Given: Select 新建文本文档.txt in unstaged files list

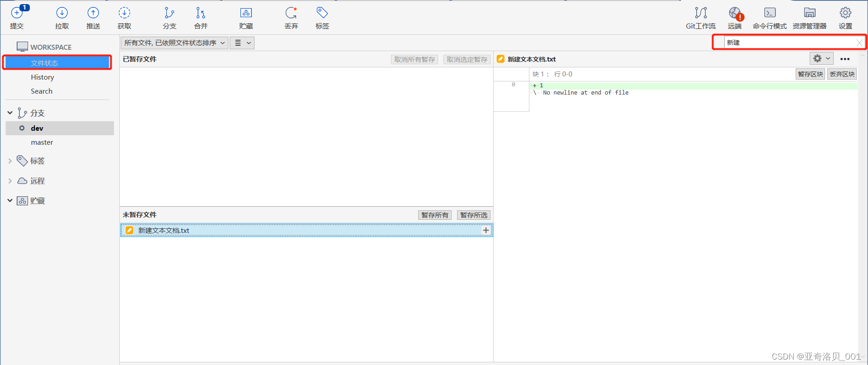Looking at the screenshot, I should 307,230.
